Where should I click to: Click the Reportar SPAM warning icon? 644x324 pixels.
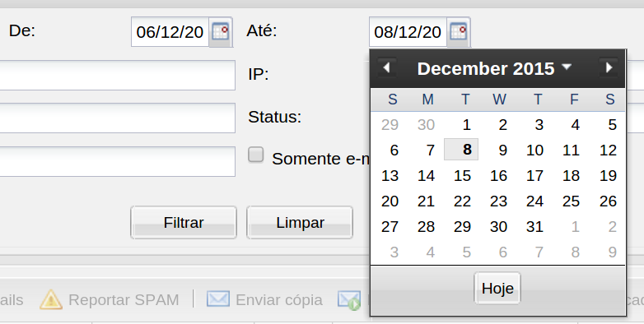(x=51, y=299)
